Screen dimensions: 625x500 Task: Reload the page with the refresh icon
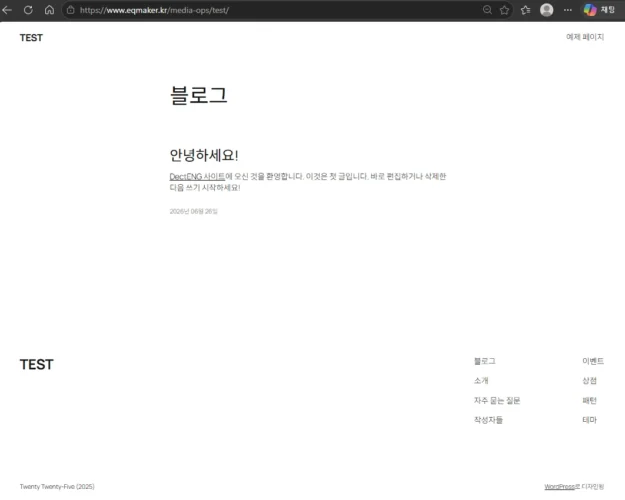pos(28,10)
